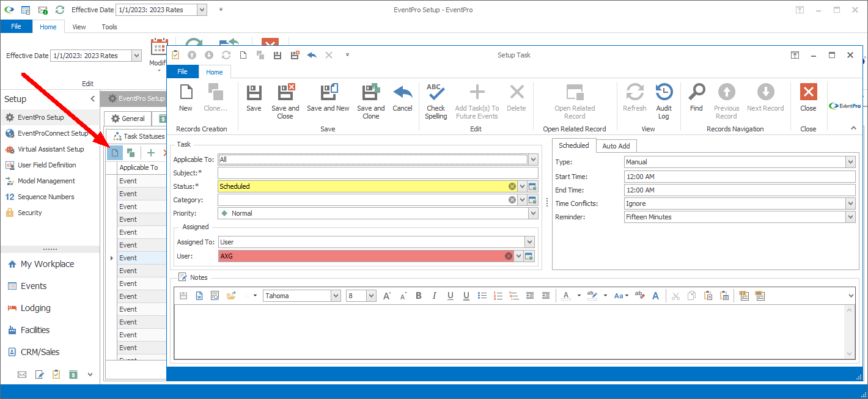Click New in the Setup Task ribbon
Viewport: 868px width, 399px height.
point(186,98)
